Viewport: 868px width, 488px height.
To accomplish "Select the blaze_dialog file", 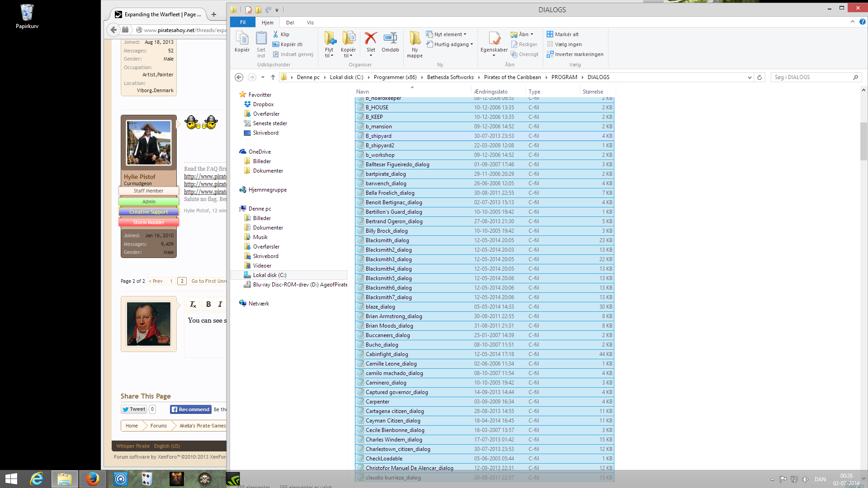I will tap(485, 307).
